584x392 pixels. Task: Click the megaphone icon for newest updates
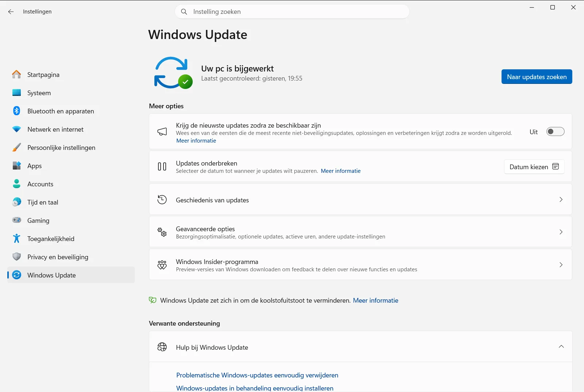(162, 132)
